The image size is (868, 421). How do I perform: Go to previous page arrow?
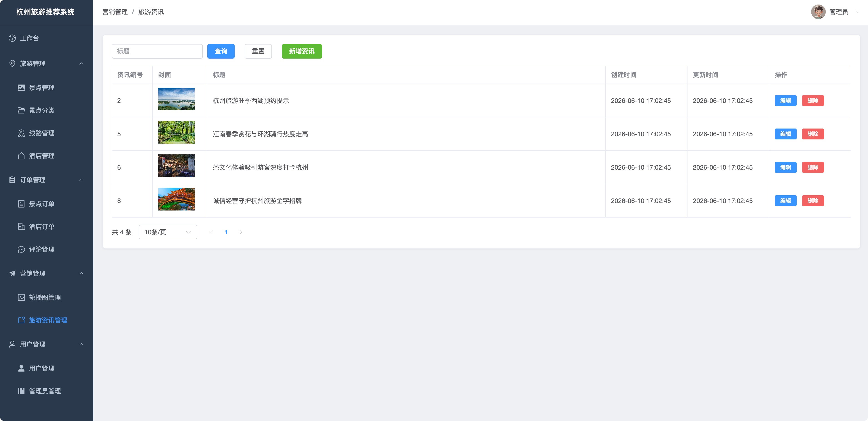tap(211, 232)
